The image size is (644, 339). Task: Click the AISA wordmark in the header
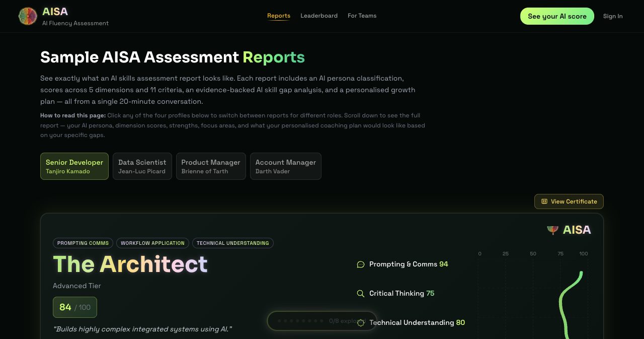click(55, 12)
